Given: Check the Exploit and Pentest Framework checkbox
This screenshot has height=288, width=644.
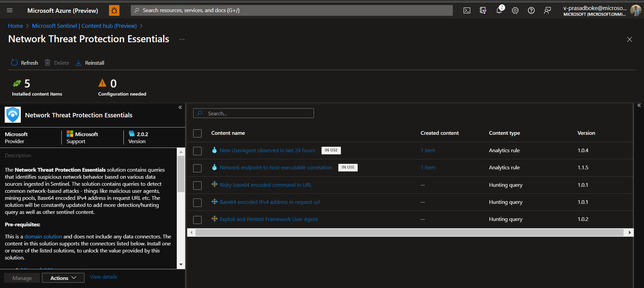Looking at the screenshot, I should pos(198,220).
